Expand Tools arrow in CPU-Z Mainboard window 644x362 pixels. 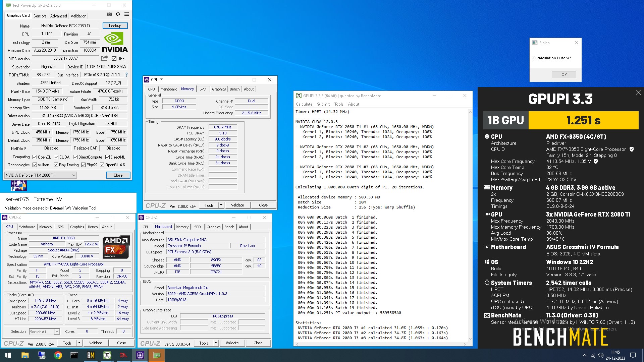click(x=216, y=343)
